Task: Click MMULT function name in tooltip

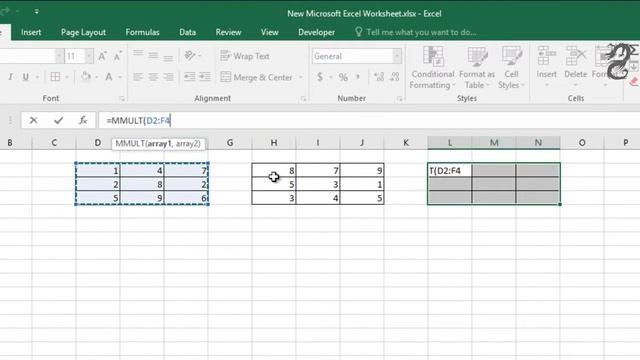Action: pyautogui.click(x=129, y=144)
